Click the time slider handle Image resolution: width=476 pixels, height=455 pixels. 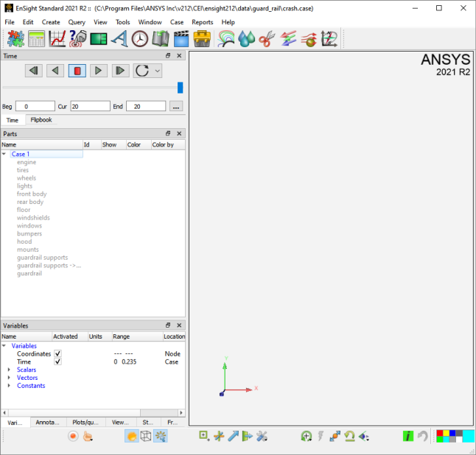[181, 88]
